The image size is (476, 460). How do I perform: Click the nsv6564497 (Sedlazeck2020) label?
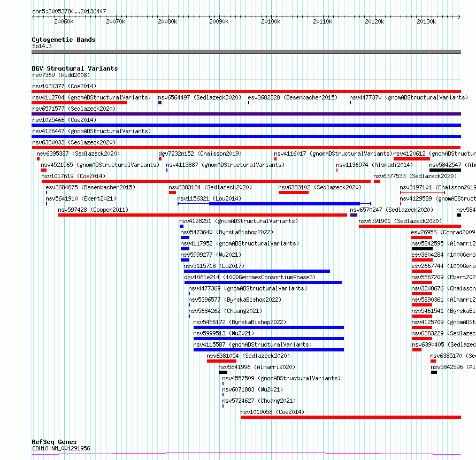[x=199, y=97]
